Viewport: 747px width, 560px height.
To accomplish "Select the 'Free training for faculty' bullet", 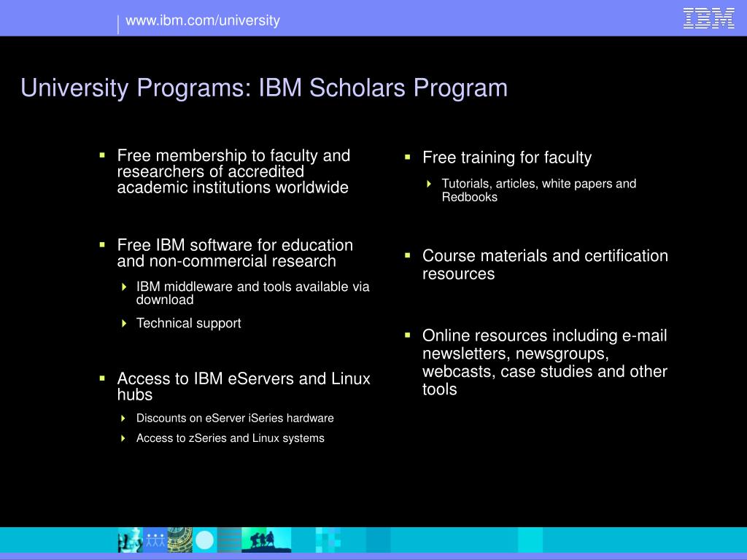I will tap(507, 157).
